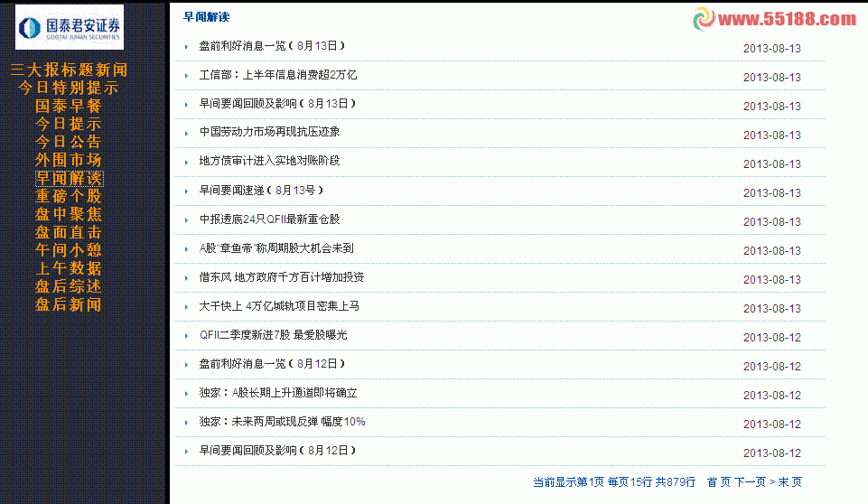Read 大干快上 4万亿城轨项目密集上马
Screen dimensions: 868x504
pos(279,305)
